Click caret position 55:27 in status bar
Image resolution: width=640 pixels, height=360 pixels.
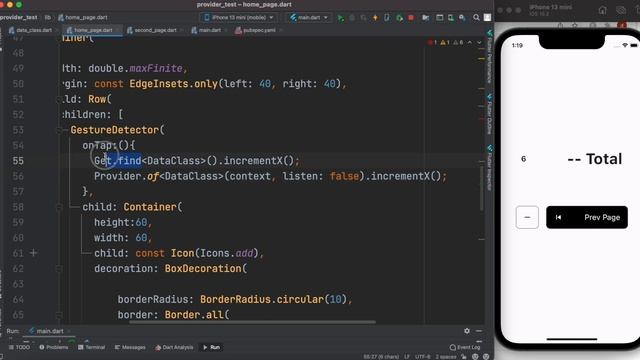tap(381, 357)
